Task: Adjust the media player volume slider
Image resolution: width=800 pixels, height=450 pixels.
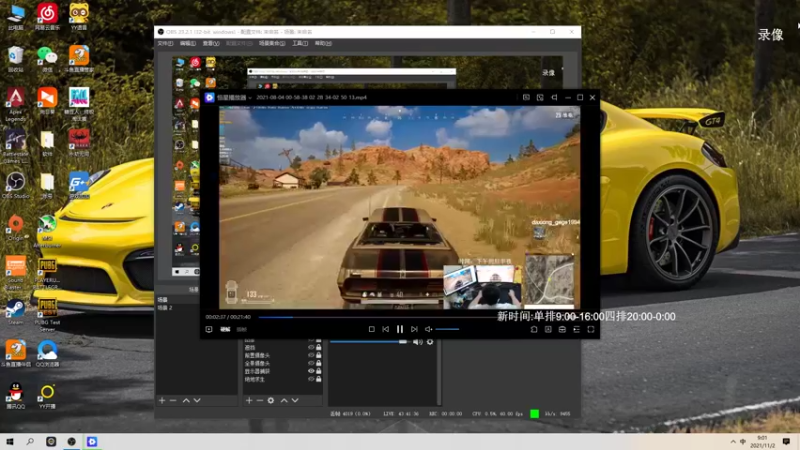Action: [x=447, y=329]
